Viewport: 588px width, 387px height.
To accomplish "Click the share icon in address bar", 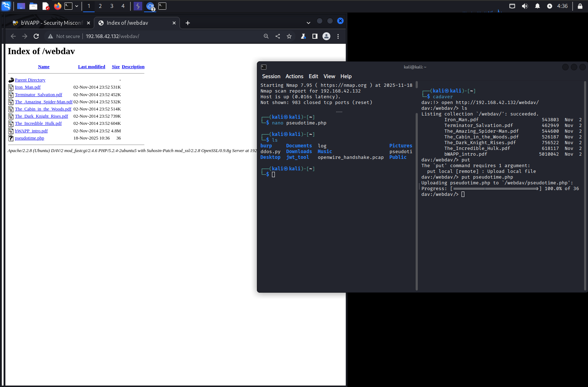I will [278, 36].
